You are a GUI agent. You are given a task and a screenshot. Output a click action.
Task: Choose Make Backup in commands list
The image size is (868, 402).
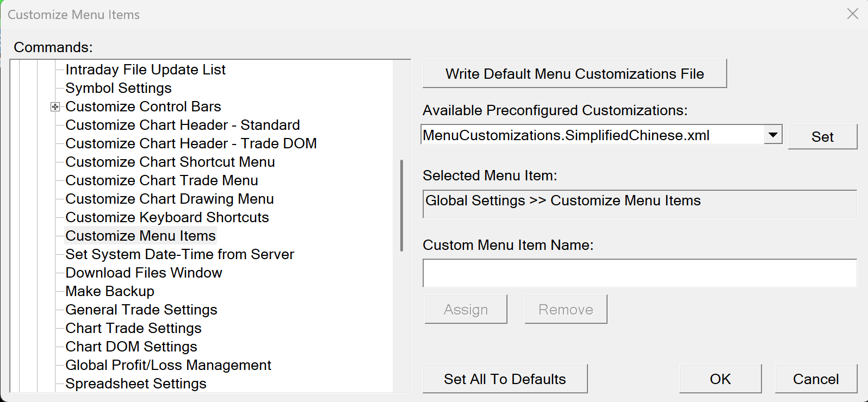point(110,292)
